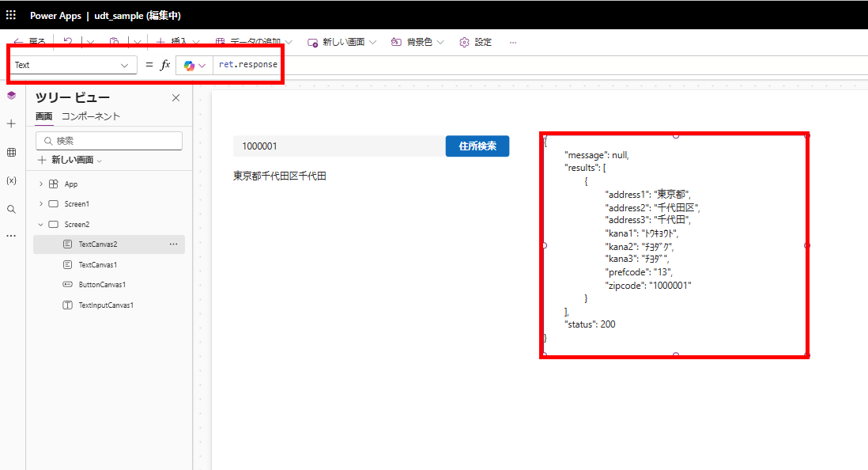Open the tree view panel icon
868x470 pixels.
(x=11, y=95)
